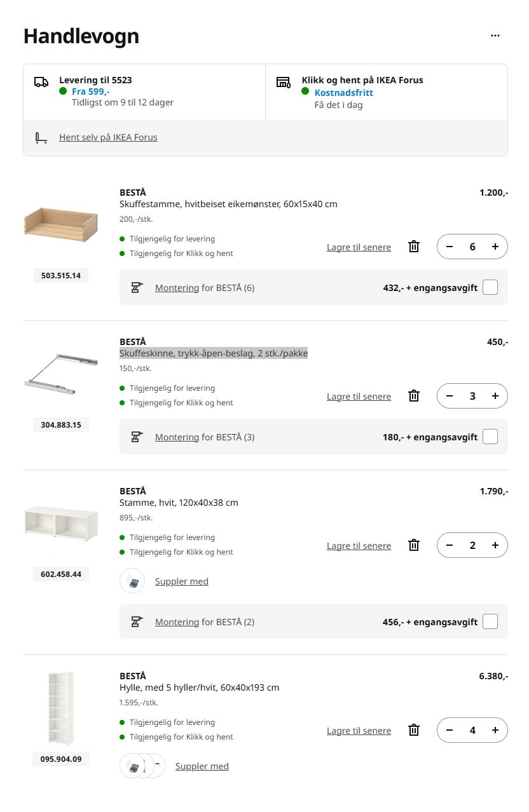The image size is (529, 812).
Task: Open the Skuffeskinne product thumbnail image
Action: pos(61,374)
